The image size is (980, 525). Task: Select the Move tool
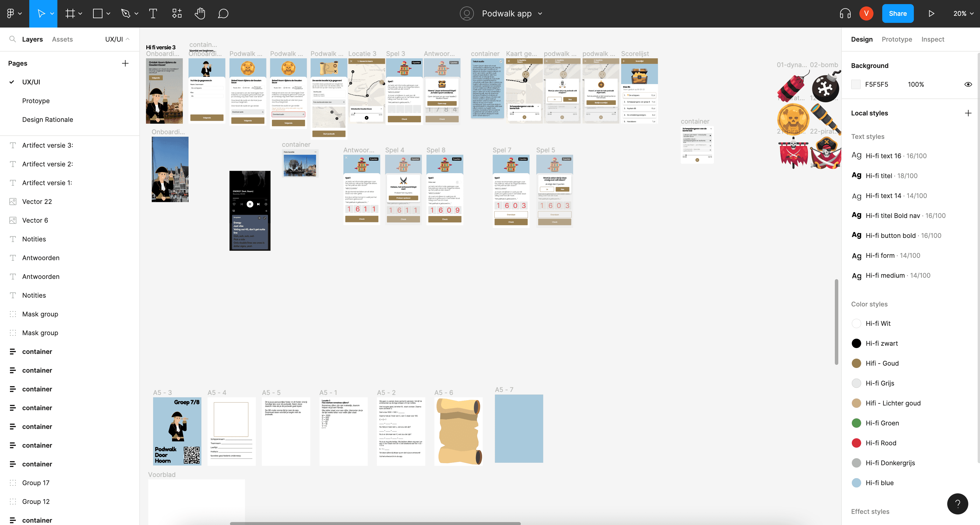(41, 14)
